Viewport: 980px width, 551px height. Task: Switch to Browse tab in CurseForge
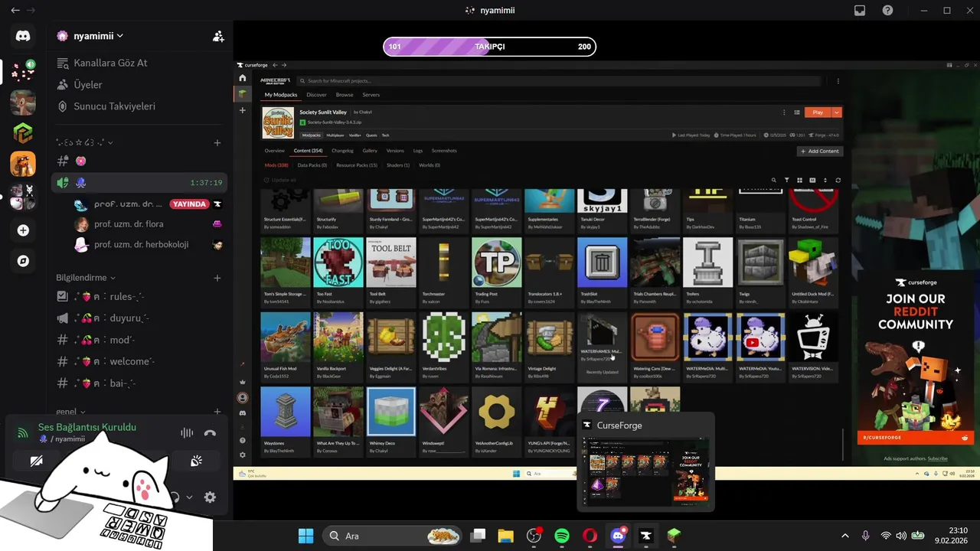click(345, 95)
